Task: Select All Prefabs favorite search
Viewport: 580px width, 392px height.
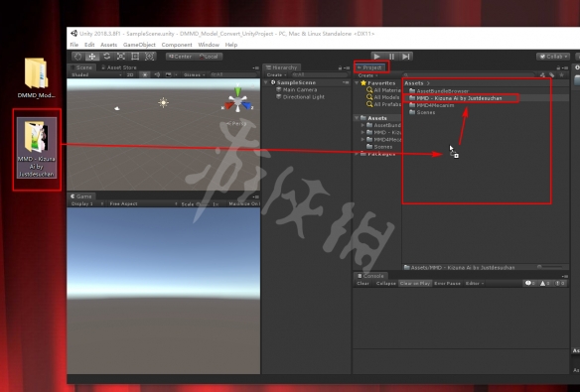Action: point(383,104)
